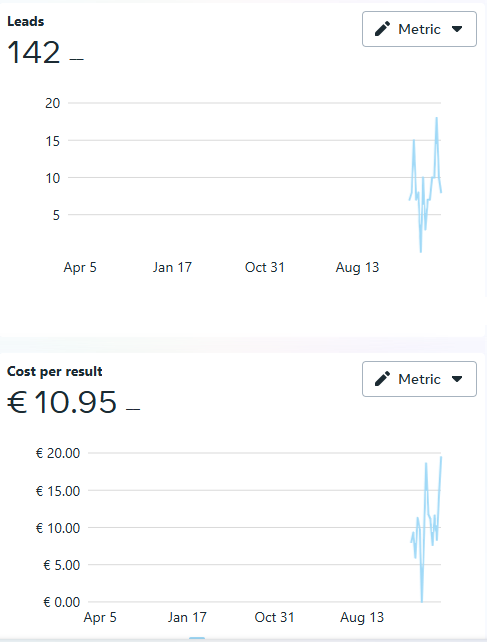Click the € 10.95 cost per result value
The height and width of the screenshot is (642, 487).
pyautogui.click(x=62, y=402)
